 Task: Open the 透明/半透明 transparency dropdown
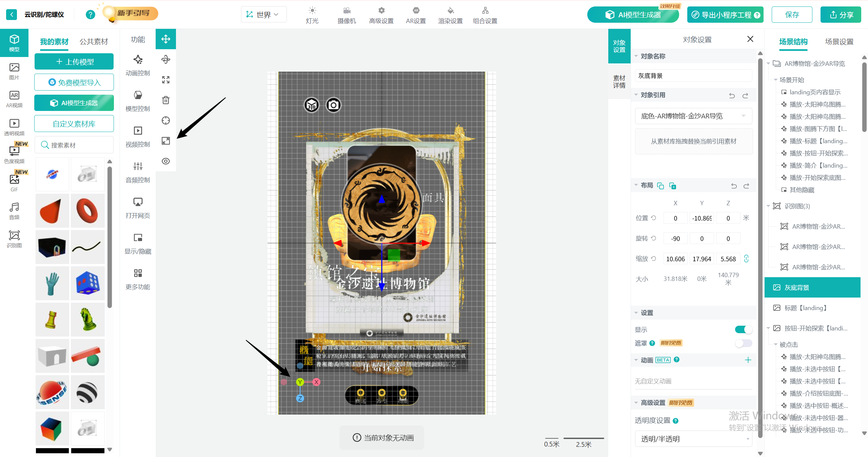coord(693,439)
